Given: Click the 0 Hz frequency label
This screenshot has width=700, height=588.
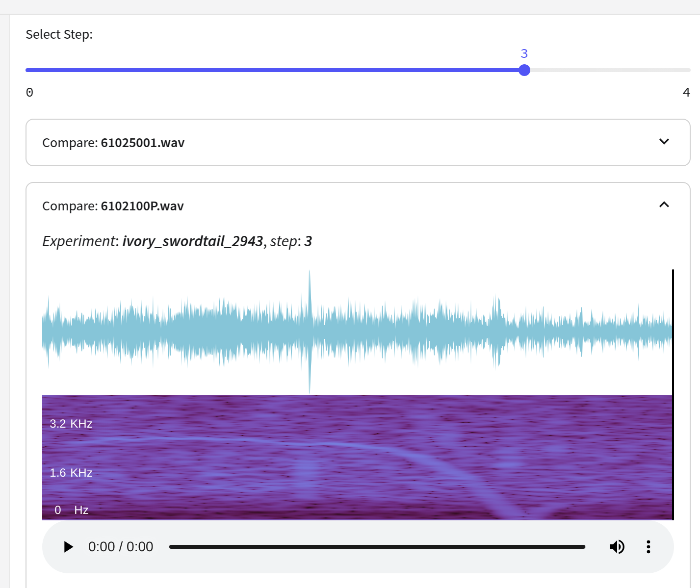Looking at the screenshot, I should pos(72,510).
